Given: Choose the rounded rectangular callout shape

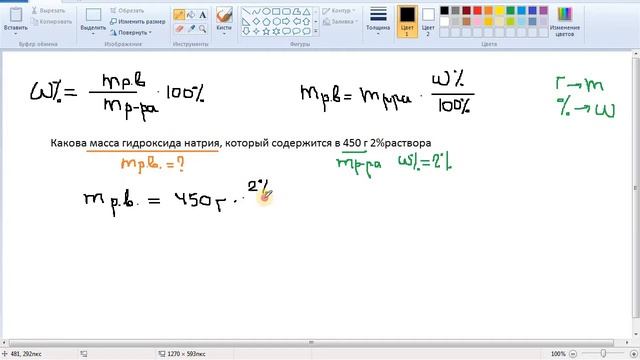Looking at the screenshot, I should click(x=286, y=31).
